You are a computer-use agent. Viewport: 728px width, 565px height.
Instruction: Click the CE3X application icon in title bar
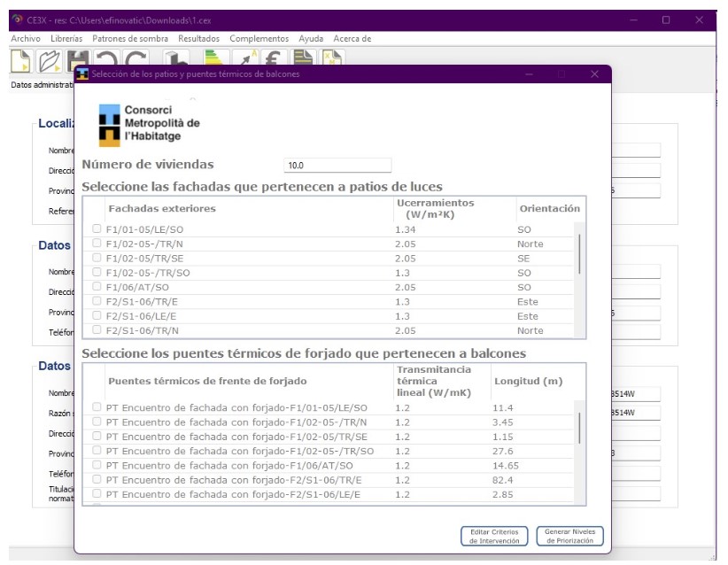click(18, 19)
